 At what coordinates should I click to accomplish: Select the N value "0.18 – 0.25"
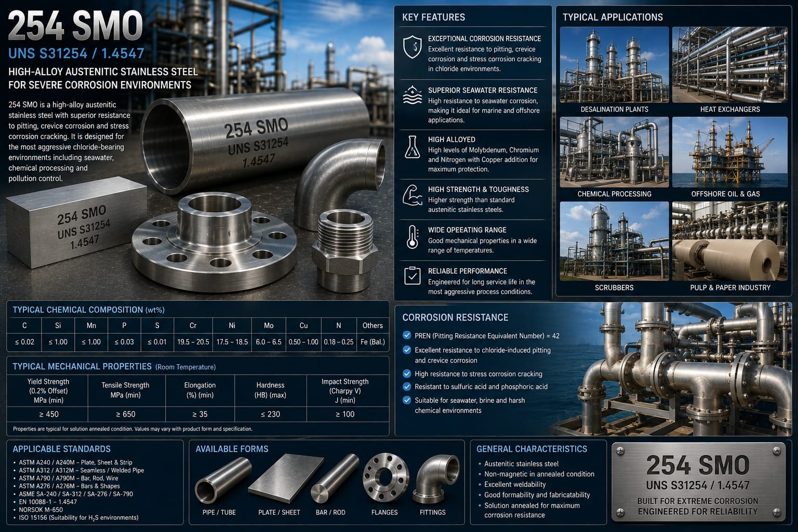338,342
